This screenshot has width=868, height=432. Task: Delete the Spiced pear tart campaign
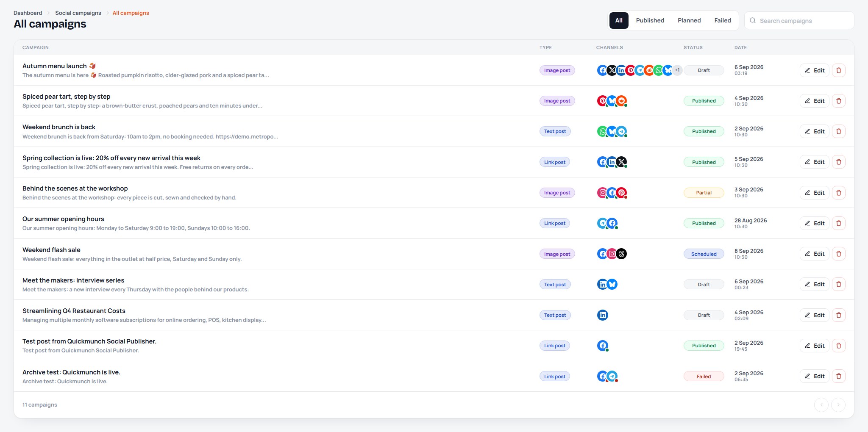839,101
